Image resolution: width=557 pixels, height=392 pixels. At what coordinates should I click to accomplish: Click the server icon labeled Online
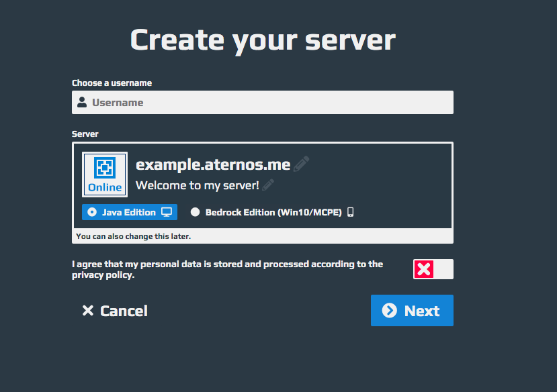105,175
